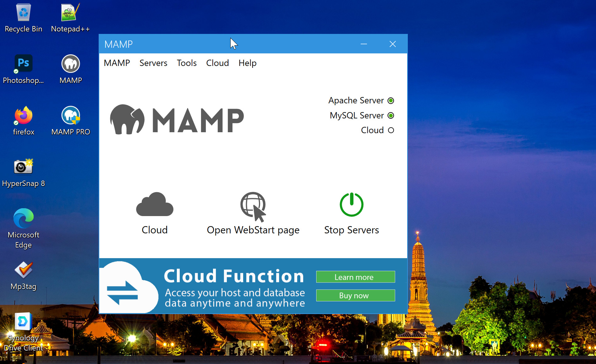Click the Buy now button
The image size is (596, 364).
click(x=355, y=295)
